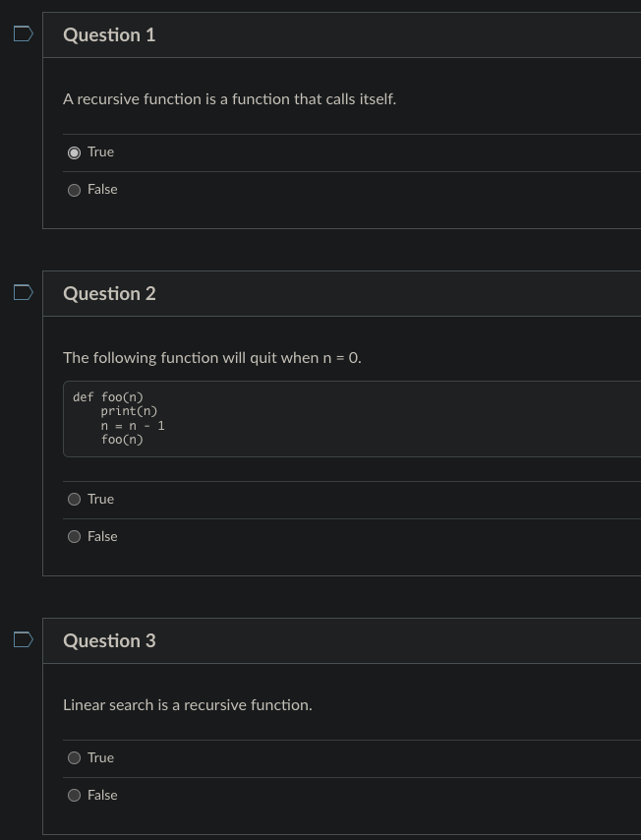Click the text 'A recursive function is a function that calls itself.'
The image size is (641, 840).
229,99
